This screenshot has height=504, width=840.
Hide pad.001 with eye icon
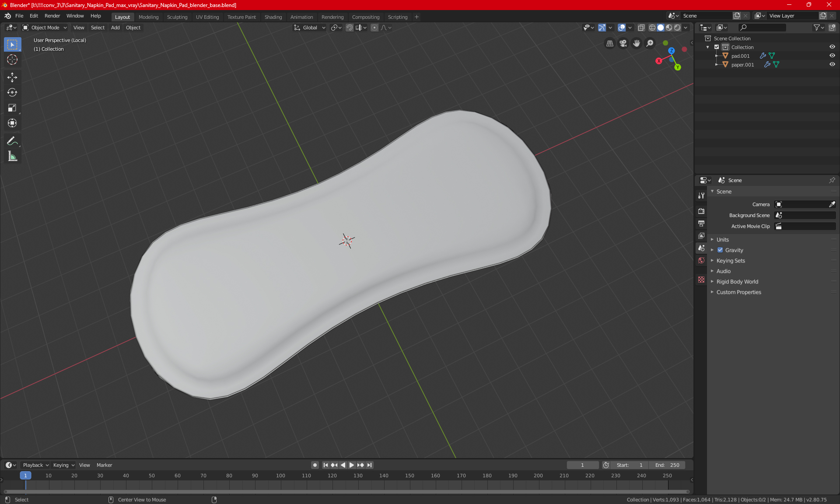[x=832, y=56]
